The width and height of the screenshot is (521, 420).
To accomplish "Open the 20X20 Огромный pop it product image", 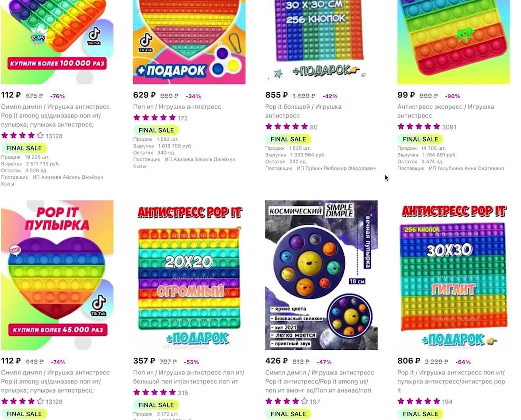I will point(189,275).
